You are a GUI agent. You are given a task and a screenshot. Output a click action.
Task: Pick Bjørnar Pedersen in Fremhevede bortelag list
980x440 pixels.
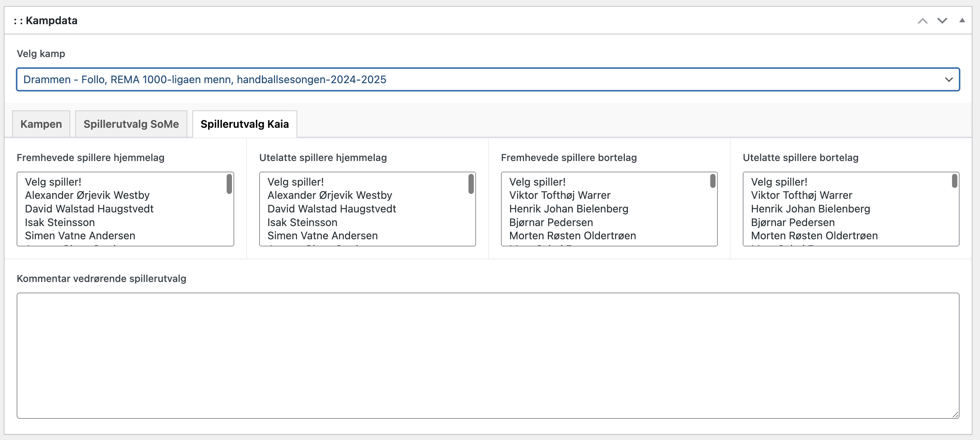pos(551,222)
